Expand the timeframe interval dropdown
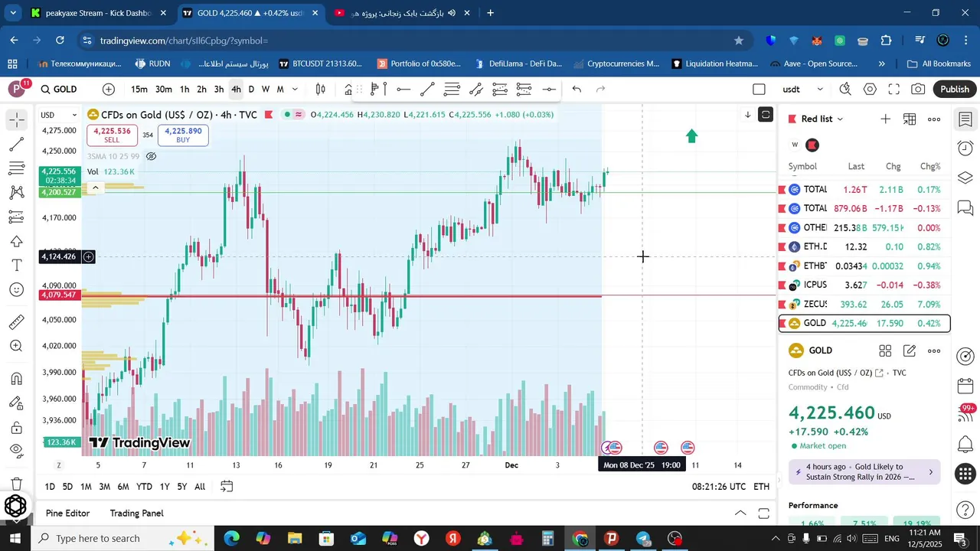Screen dimensions: 980x551 click(x=296, y=90)
